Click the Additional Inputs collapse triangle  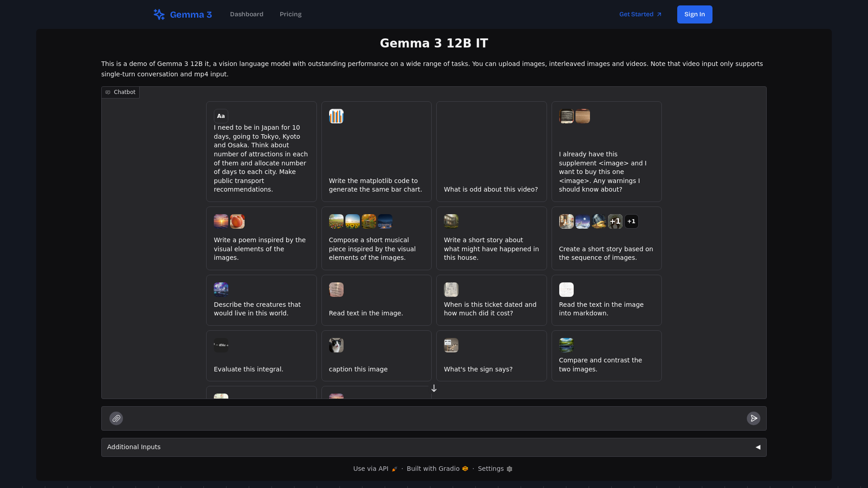[x=758, y=447]
